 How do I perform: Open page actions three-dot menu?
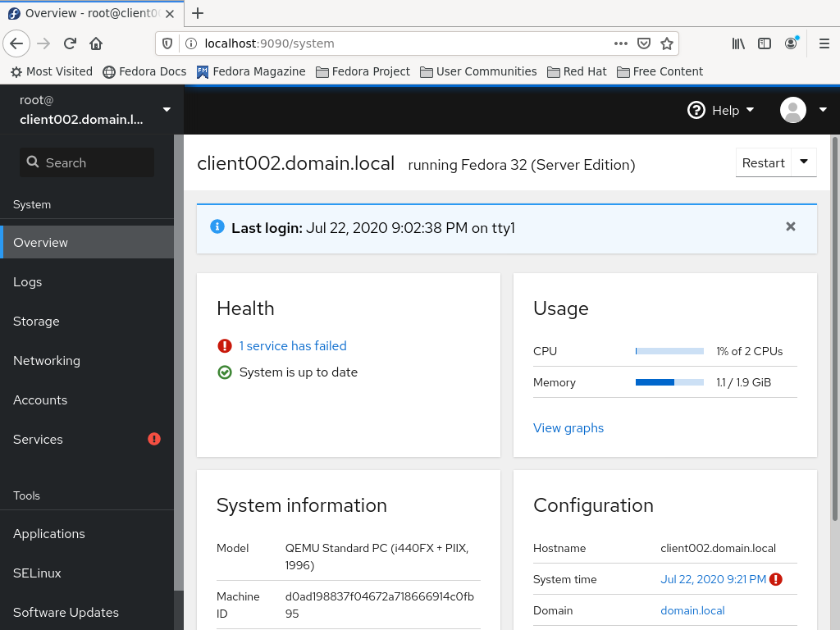(621, 43)
